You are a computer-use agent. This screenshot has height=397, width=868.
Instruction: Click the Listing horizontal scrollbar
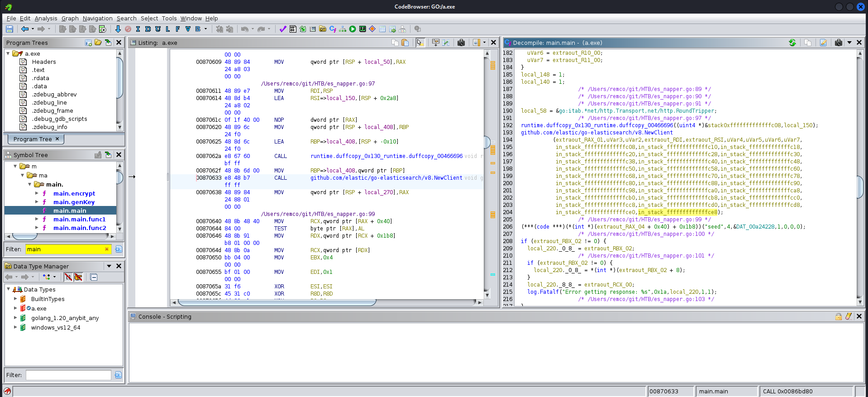coord(277,302)
